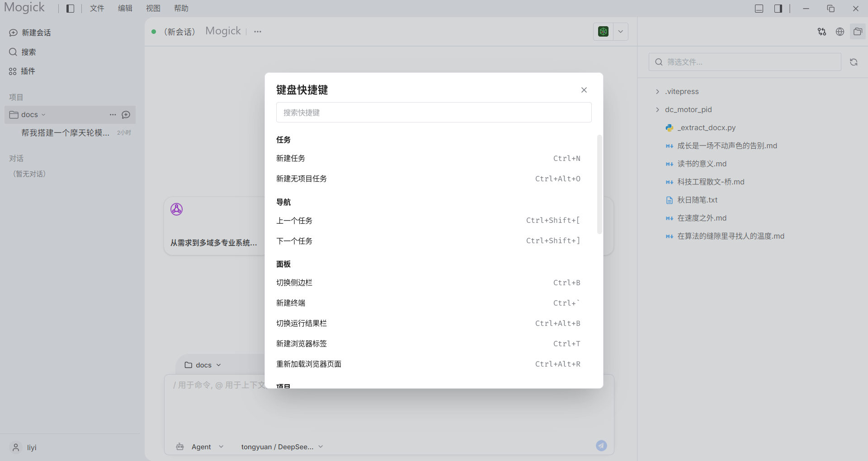Toggle the left sidebar icon beside Mogick
The height and width of the screenshot is (461, 868).
[x=70, y=9]
